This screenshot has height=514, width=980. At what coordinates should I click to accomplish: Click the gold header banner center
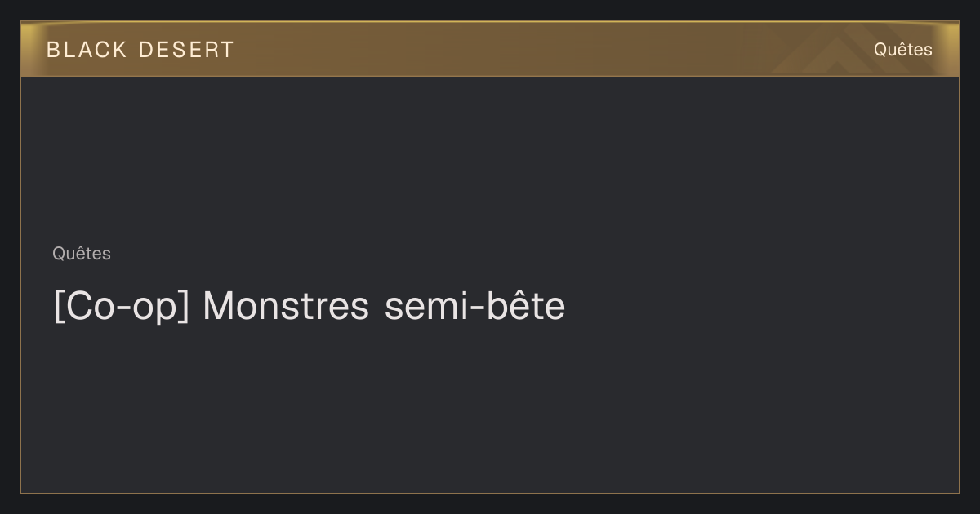[490, 49]
